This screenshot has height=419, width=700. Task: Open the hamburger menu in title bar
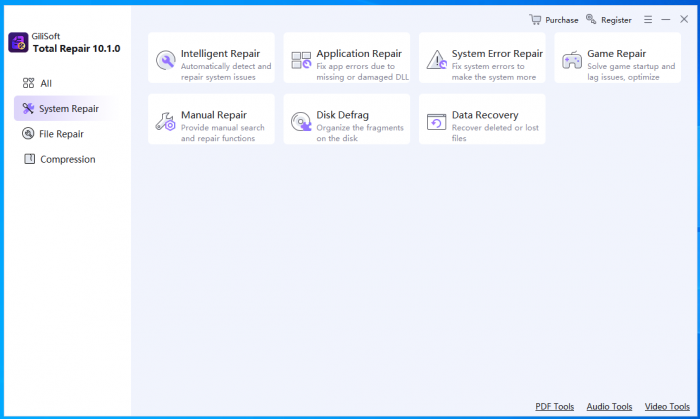point(648,19)
